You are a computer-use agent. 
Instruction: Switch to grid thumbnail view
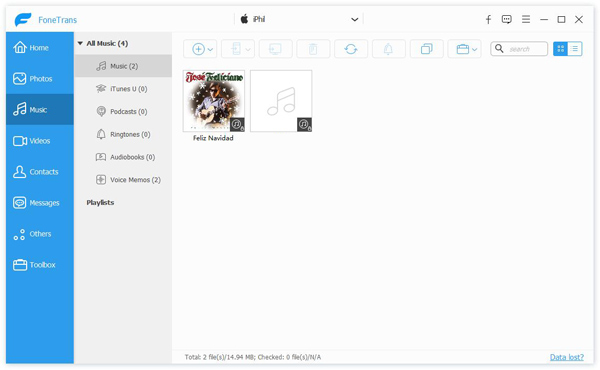pyautogui.click(x=561, y=49)
